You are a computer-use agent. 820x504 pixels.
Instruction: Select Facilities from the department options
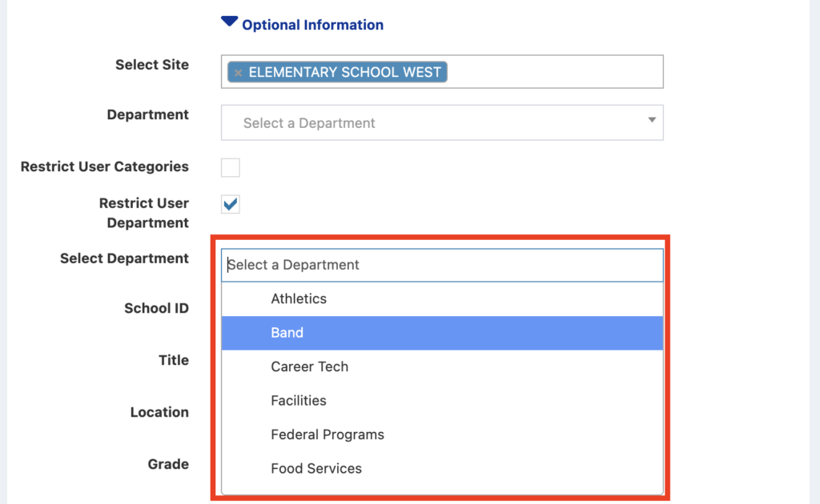coord(299,400)
